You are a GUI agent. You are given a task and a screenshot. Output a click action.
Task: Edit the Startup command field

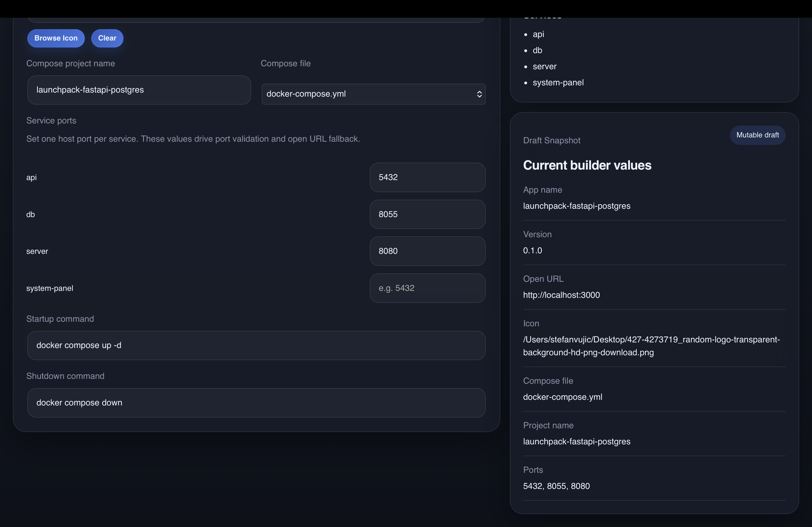256,345
